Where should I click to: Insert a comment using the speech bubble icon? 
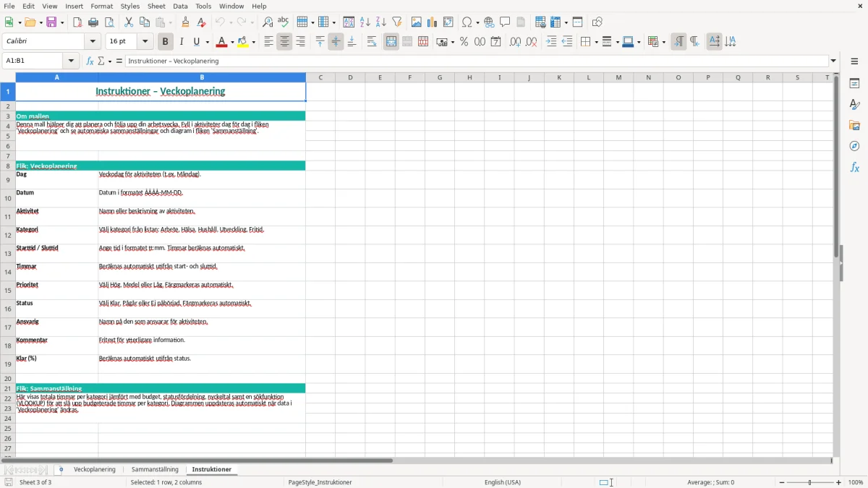coord(505,22)
